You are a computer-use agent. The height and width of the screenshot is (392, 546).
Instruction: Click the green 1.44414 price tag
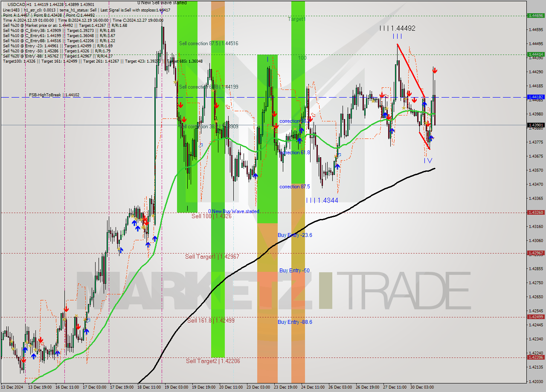click(536, 54)
